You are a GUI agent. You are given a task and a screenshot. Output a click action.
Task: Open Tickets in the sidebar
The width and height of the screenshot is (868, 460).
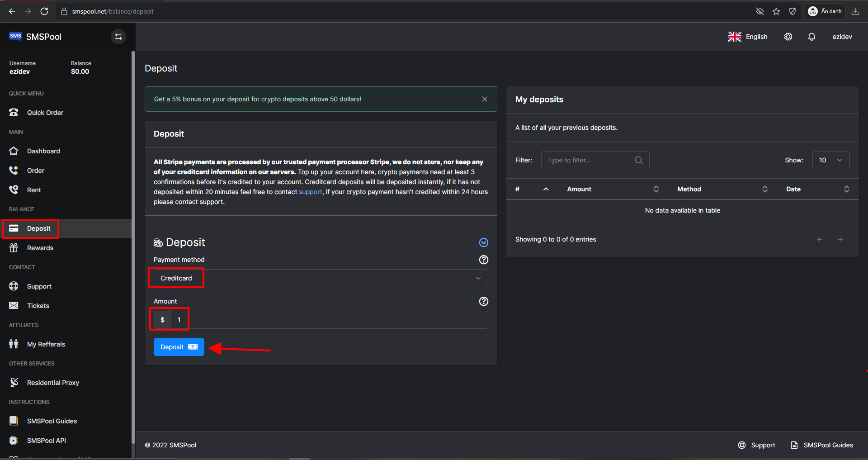66,306
